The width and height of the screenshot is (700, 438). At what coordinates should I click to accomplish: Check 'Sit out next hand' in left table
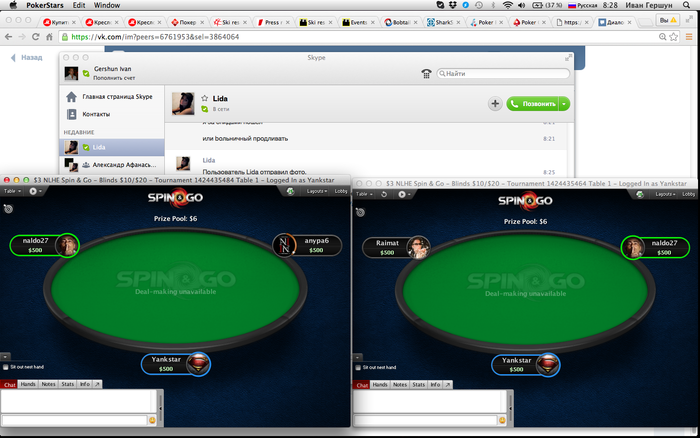6,367
